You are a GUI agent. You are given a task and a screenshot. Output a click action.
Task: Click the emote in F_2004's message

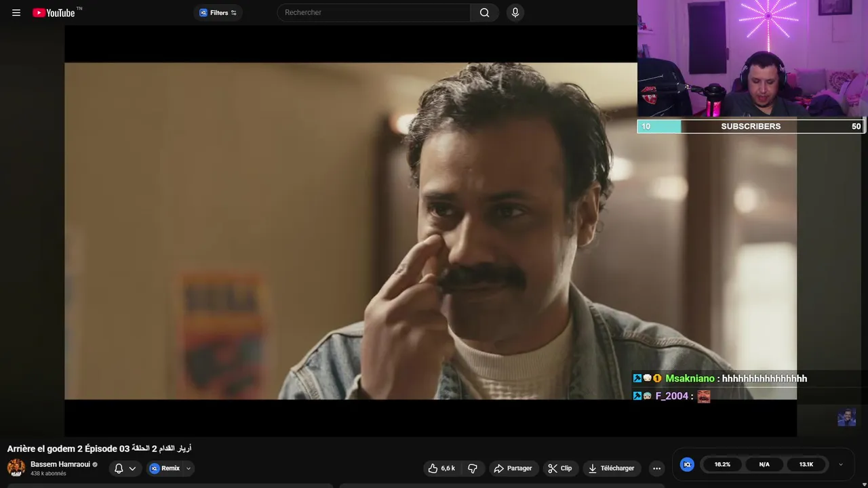click(704, 396)
